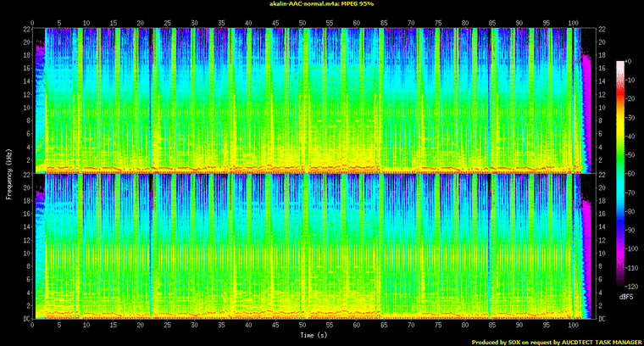Select the 75 mark on the top time axis
Screen dimensions: 644x346
[437, 22]
